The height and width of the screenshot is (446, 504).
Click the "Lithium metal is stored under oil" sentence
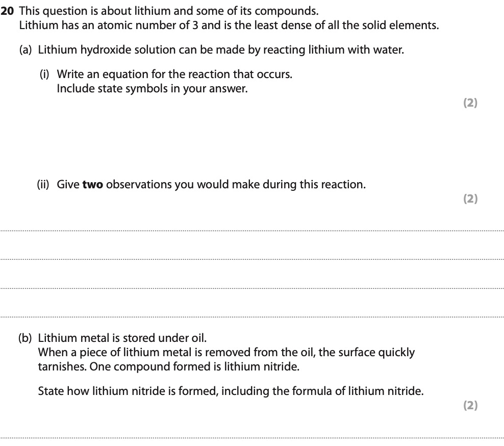point(122,338)
